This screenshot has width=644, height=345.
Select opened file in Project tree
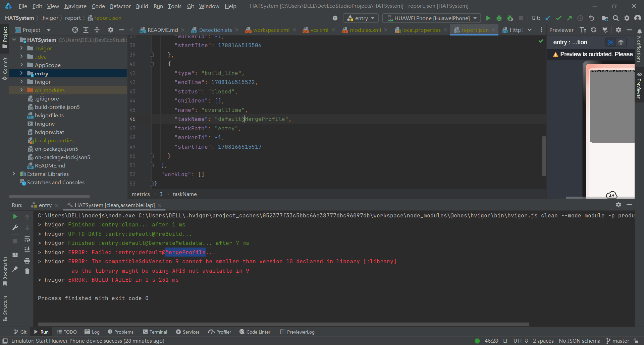click(x=75, y=30)
